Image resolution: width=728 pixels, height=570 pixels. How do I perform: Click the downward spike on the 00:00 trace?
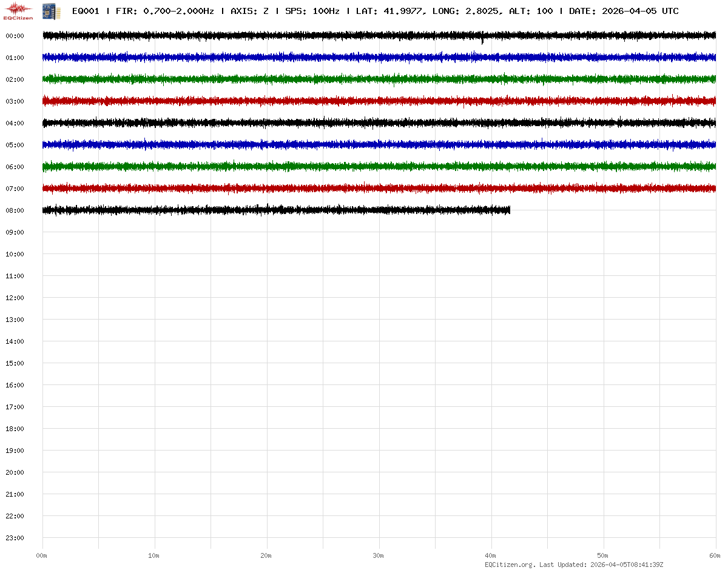[x=482, y=41]
